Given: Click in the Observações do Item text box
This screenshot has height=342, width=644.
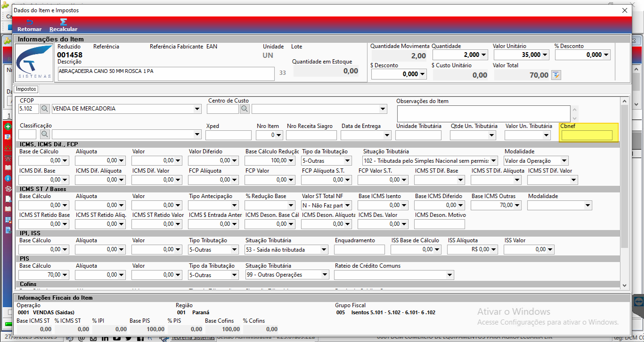Looking at the screenshot, I should [x=483, y=114].
